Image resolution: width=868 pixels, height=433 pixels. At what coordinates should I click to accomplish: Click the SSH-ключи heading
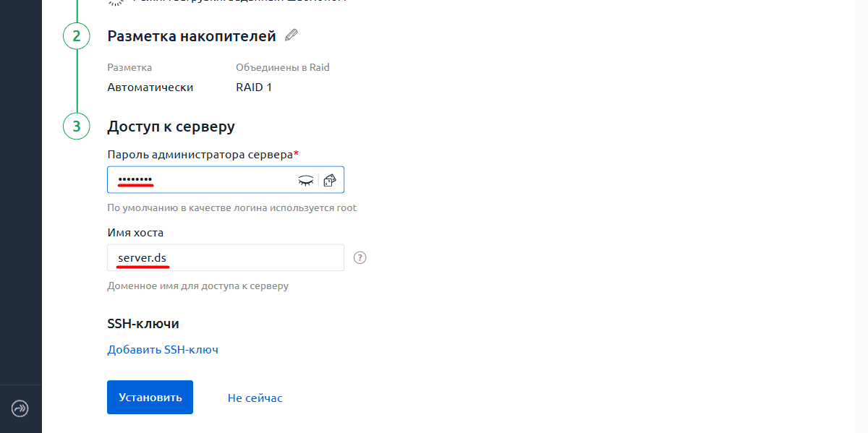(x=143, y=323)
